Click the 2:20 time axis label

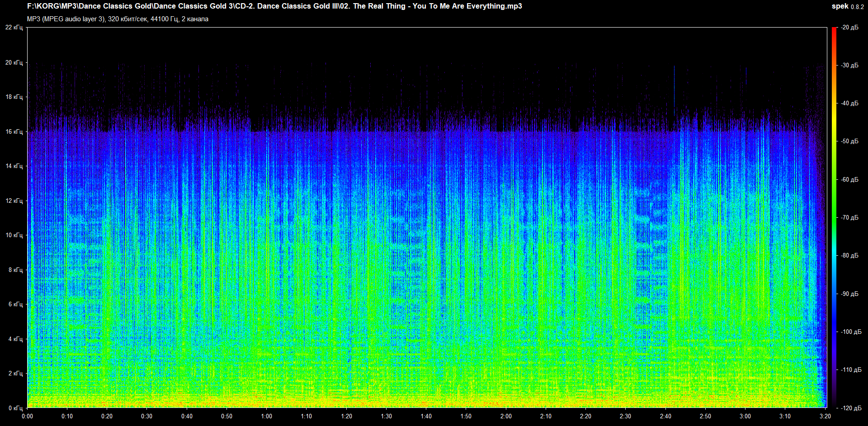point(586,416)
